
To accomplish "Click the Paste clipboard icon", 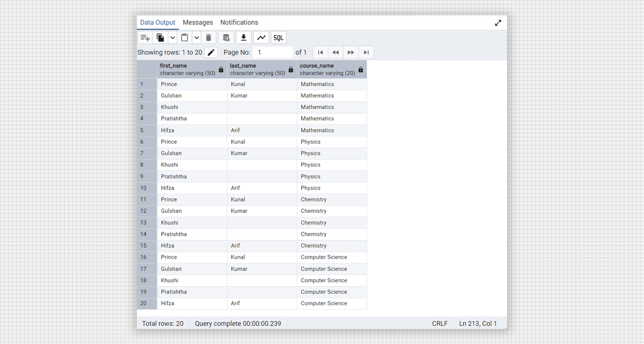I will coord(185,38).
